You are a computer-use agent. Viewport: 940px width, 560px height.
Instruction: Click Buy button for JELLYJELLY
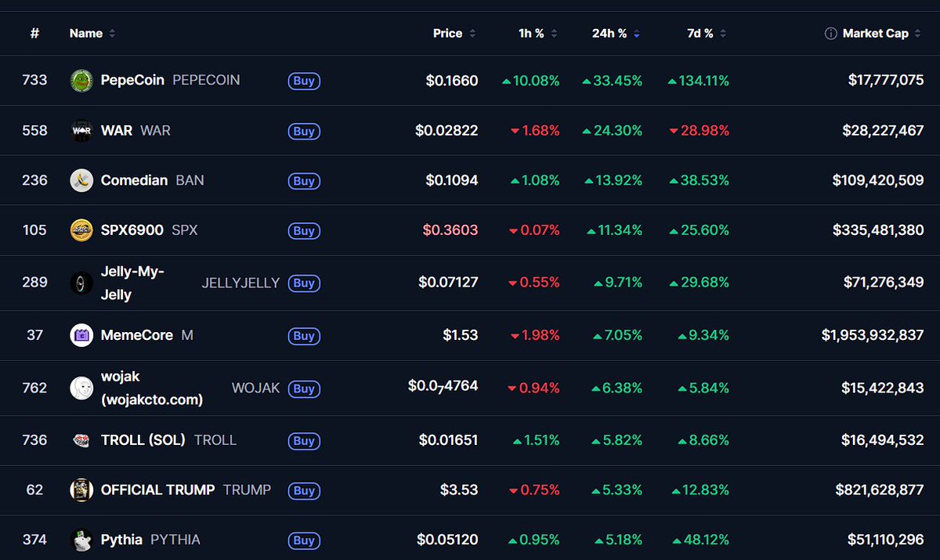pyautogui.click(x=304, y=284)
